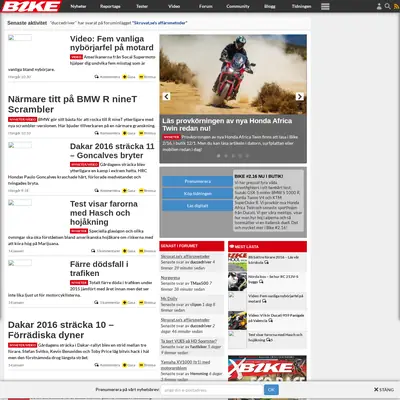Open the Nyheter menu item
Viewport: 400px width, 400px height.
coord(78,6)
